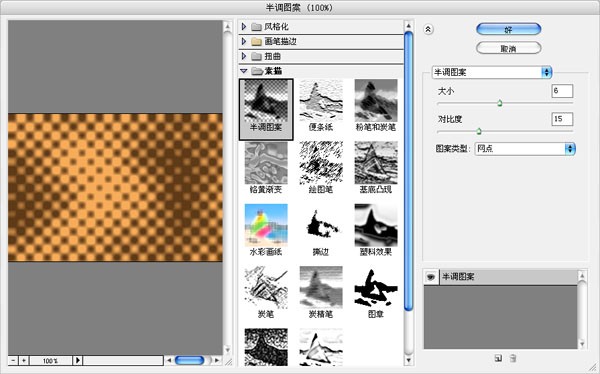Open the 半调图案 filter selection dropdown

(492, 72)
